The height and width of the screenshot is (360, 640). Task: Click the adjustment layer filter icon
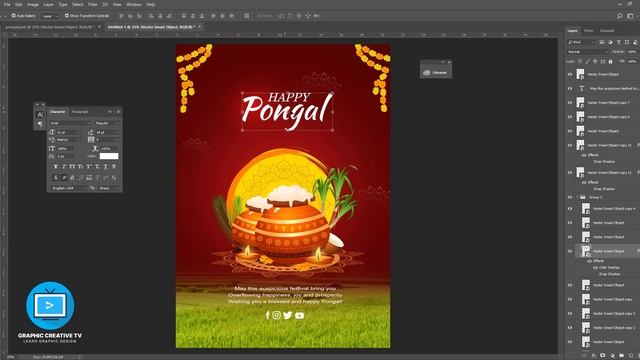click(610, 42)
